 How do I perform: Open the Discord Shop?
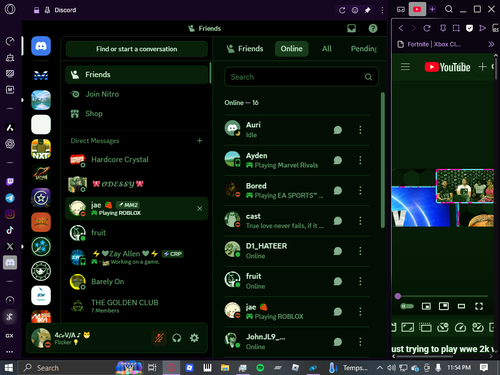[137, 114]
